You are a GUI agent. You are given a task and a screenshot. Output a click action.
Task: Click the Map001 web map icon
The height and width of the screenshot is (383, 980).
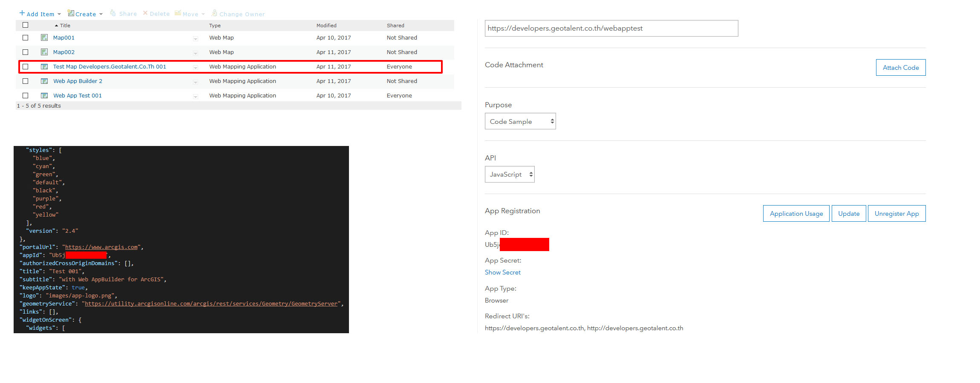pos(44,37)
